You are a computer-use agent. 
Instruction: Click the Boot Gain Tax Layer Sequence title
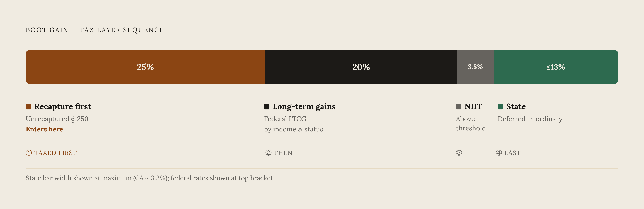pos(95,30)
